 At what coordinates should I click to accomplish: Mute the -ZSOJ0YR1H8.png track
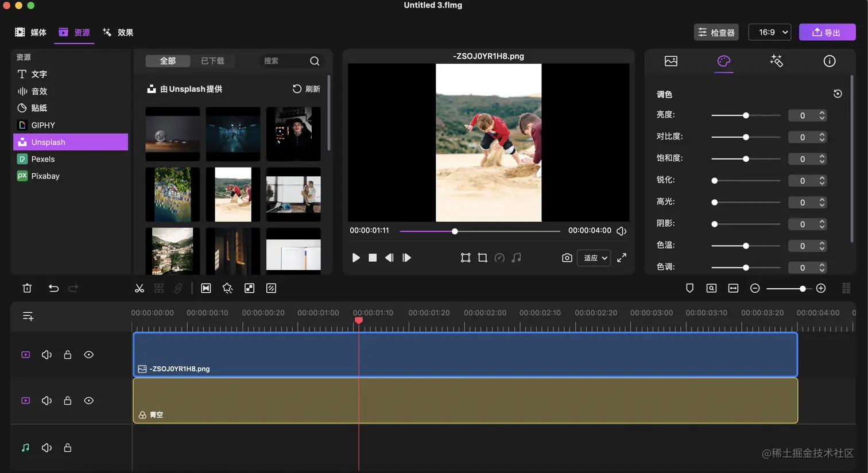tap(46, 355)
